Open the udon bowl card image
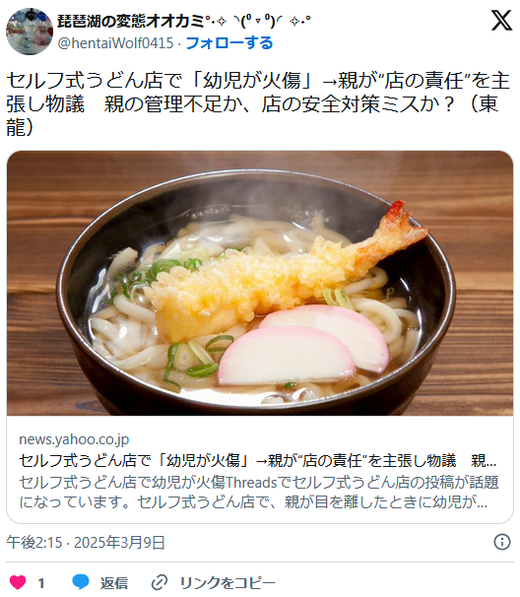This screenshot has width=520, height=597. coord(260,283)
